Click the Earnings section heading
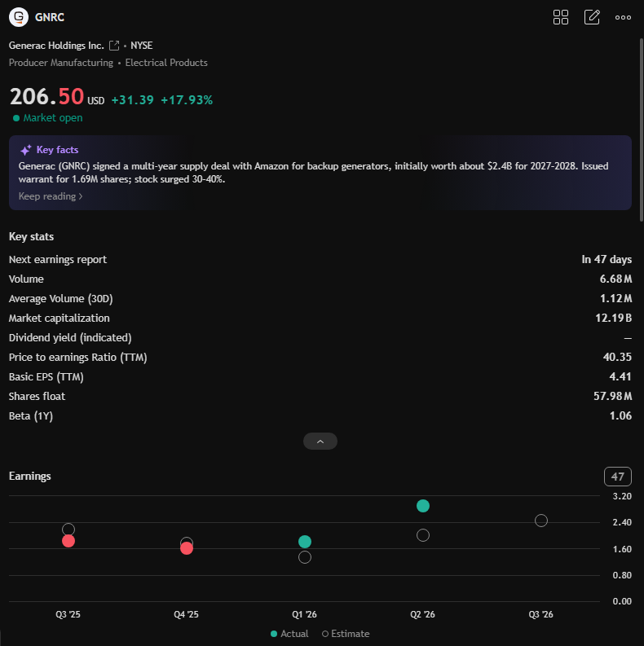644x646 pixels. click(x=29, y=477)
